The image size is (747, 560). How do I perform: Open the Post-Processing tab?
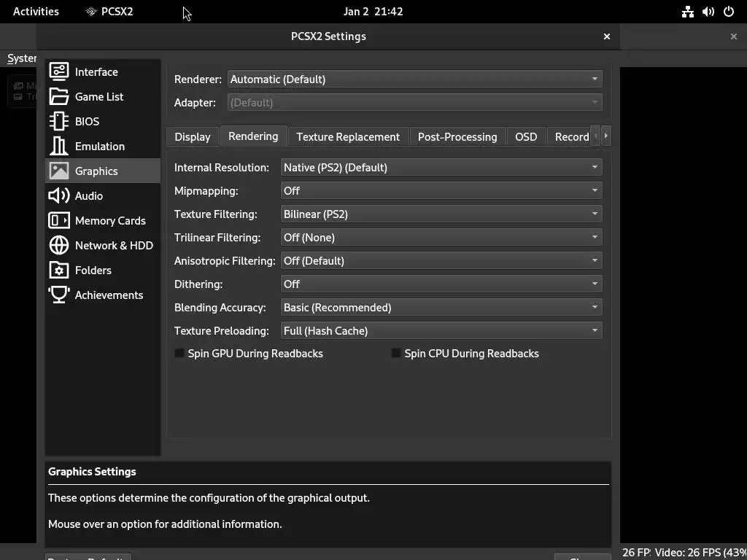457,136
